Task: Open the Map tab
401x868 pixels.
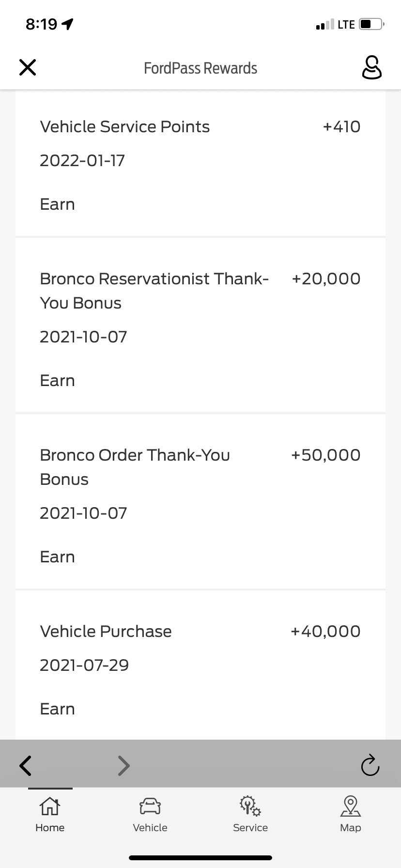Action: pos(351,815)
